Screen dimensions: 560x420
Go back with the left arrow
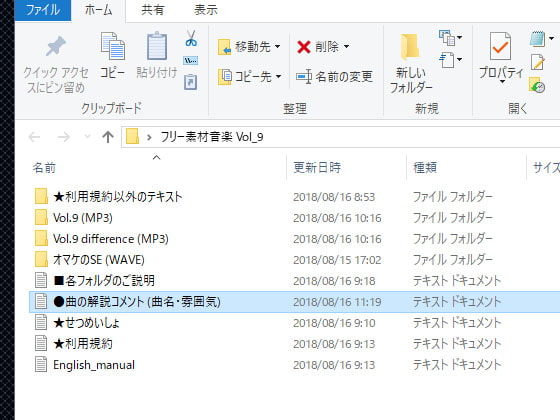tap(34, 137)
